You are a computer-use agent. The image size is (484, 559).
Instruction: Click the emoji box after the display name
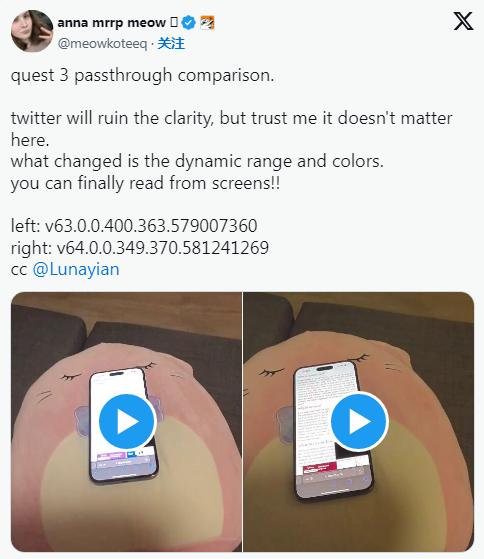pyautogui.click(x=174, y=22)
